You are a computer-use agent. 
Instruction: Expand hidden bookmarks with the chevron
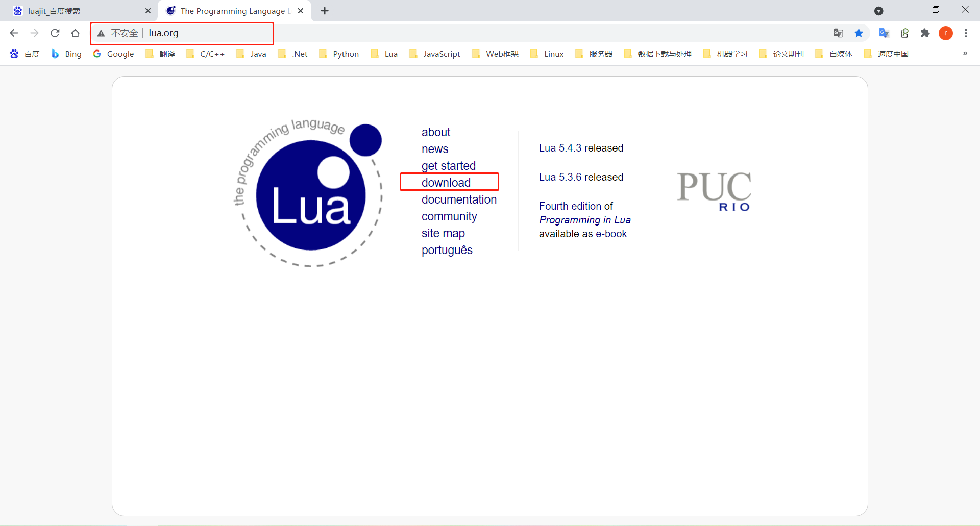point(965,54)
